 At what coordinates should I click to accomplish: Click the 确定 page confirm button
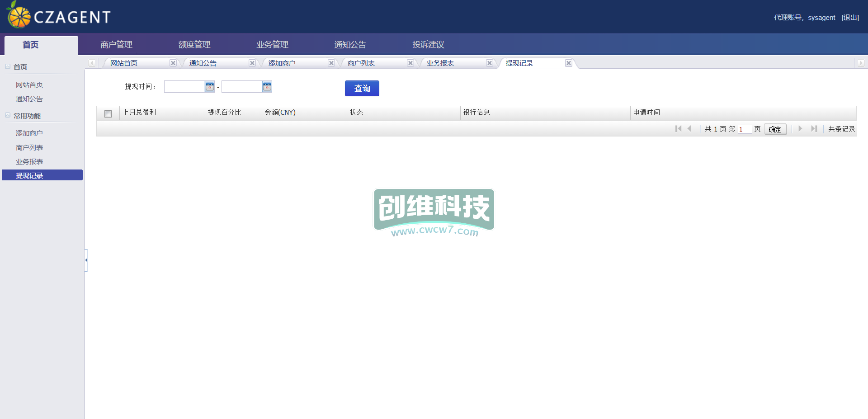[x=775, y=129]
